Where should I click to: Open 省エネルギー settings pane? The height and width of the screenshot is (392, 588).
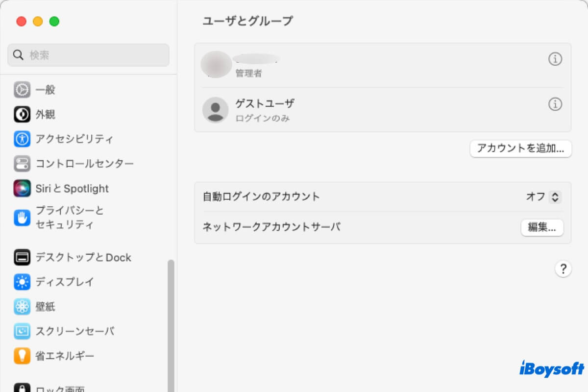[x=61, y=356]
